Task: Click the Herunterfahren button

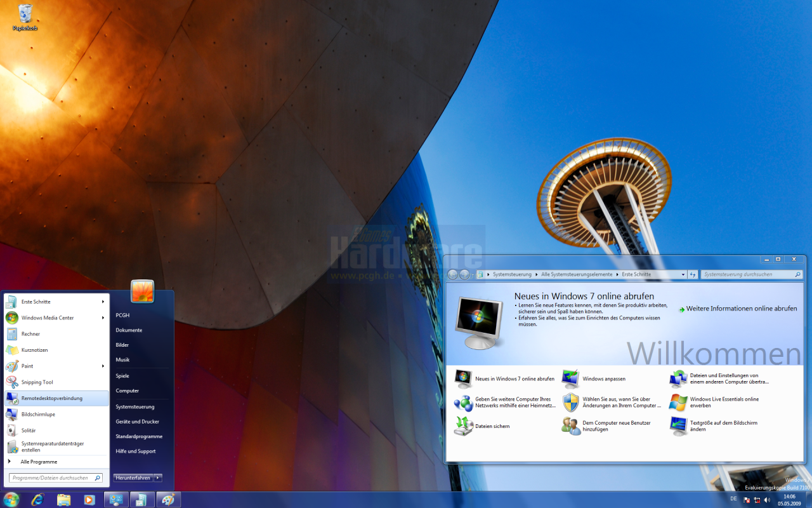Action: tap(133, 478)
